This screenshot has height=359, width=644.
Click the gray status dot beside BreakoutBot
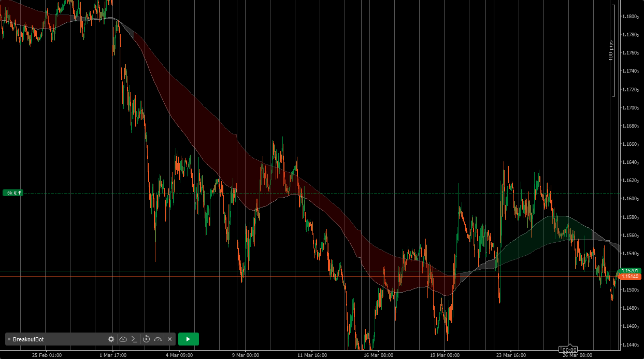[x=9, y=339]
